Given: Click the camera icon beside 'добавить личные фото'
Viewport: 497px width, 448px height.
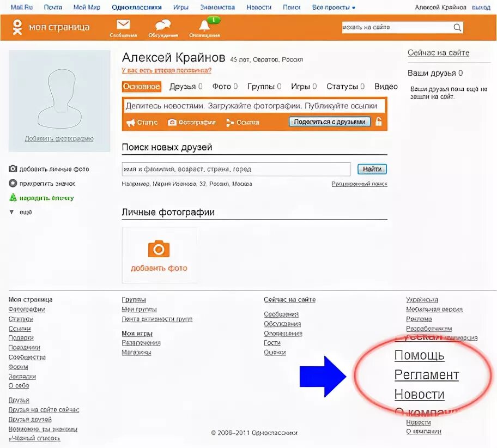Looking at the screenshot, I should click(x=13, y=168).
